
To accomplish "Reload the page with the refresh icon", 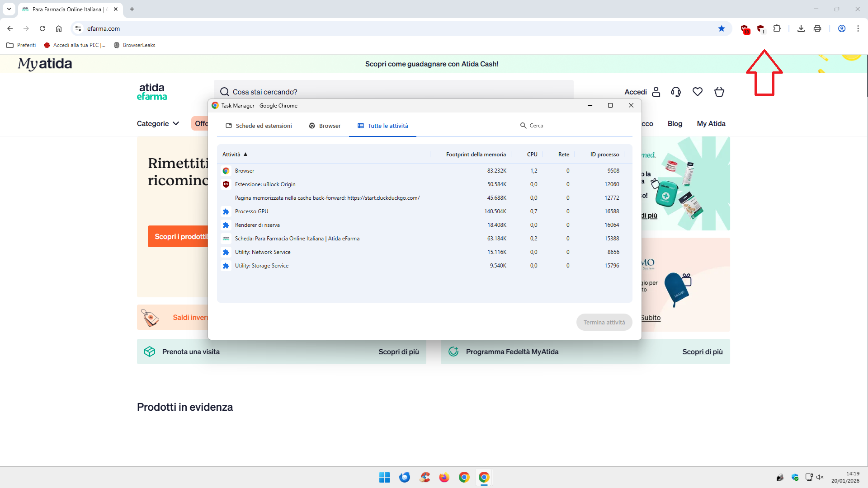I will tap(42, 28).
